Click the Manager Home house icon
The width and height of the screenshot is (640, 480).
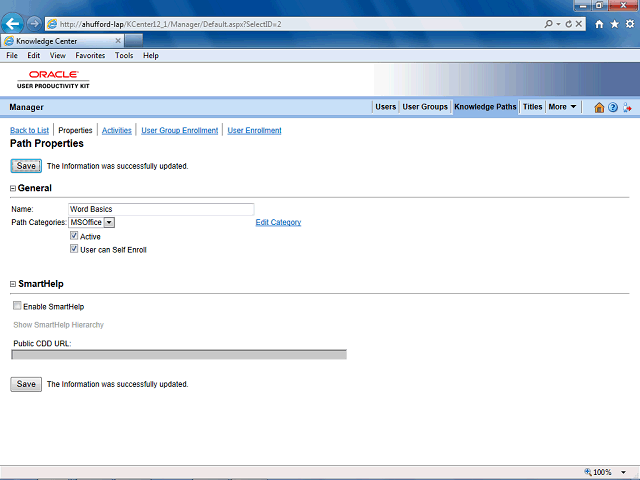pos(599,107)
